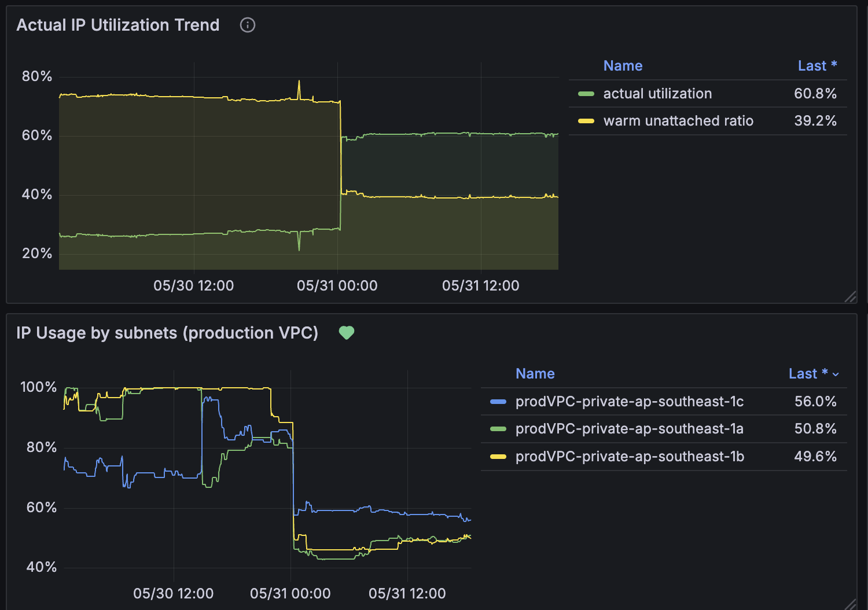Click 05/30 12:00 label on bottom chart axis

click(174, 593)
